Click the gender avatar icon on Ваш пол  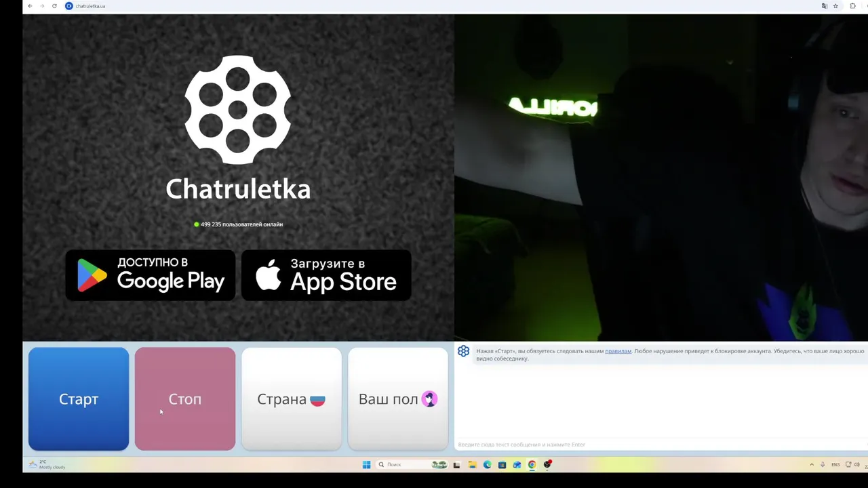point(429,399)
